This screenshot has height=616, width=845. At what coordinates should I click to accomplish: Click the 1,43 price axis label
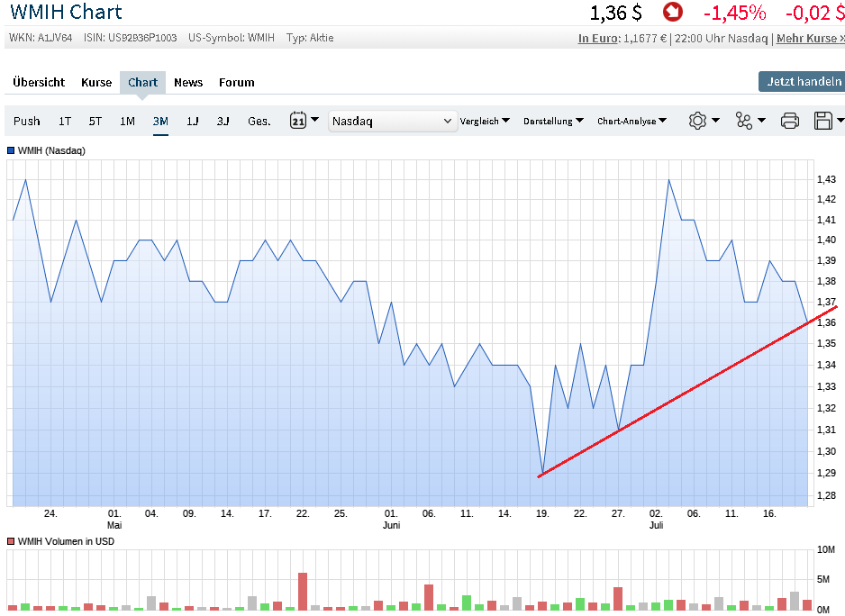(826, 179)
